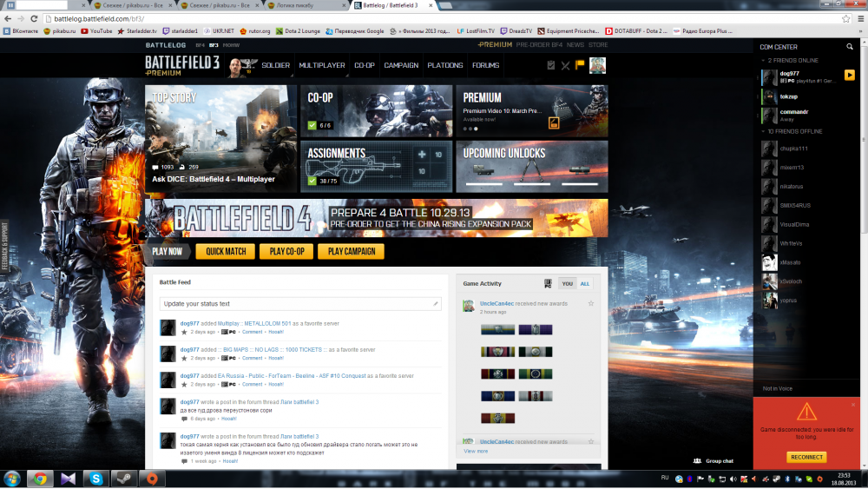
Task: Search friends in Com Center
Action: pos(850,47)
